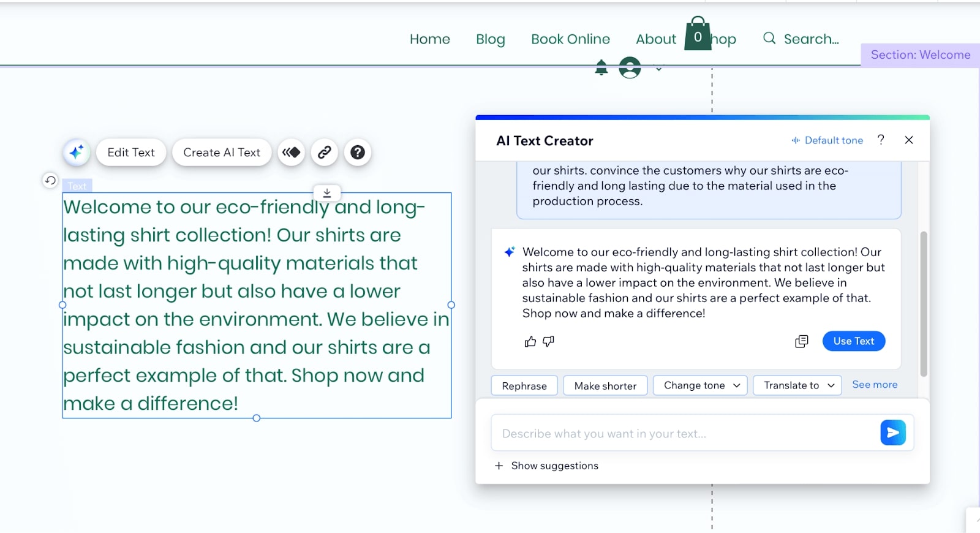The image size is (980, 533).
Task: Click the Section: Welcome label
Action: [x=921, y=55]
